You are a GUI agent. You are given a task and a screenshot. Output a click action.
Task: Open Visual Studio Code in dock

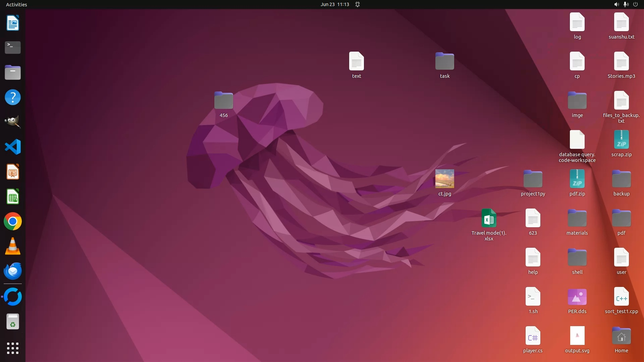(x=13, y=147)
